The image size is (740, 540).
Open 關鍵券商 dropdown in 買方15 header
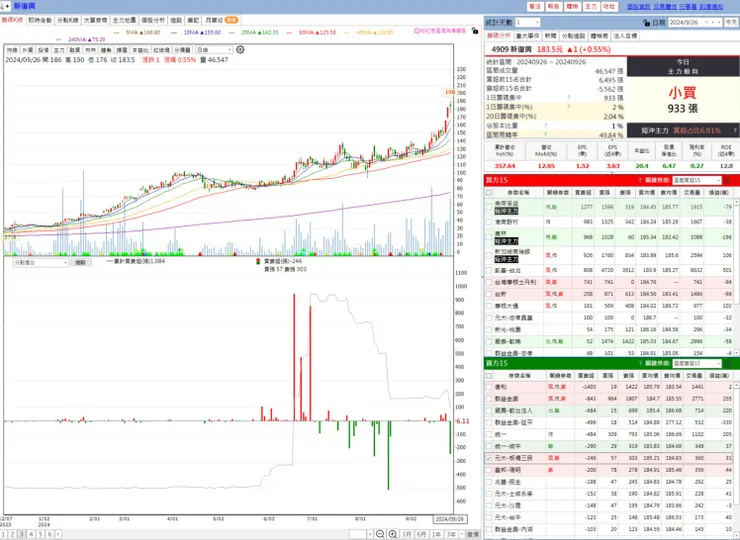click(697, 180)
